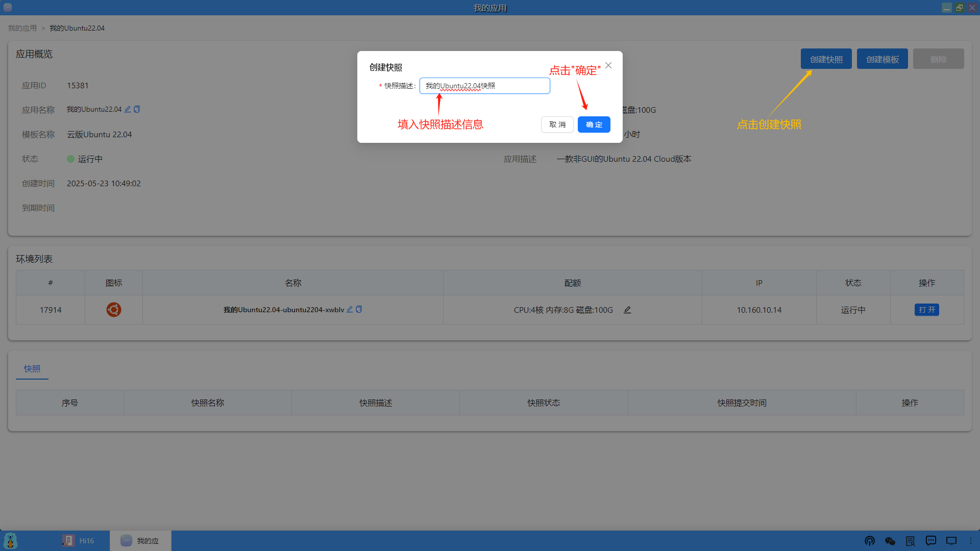Switch to the 快照 tab

point(32,368)
